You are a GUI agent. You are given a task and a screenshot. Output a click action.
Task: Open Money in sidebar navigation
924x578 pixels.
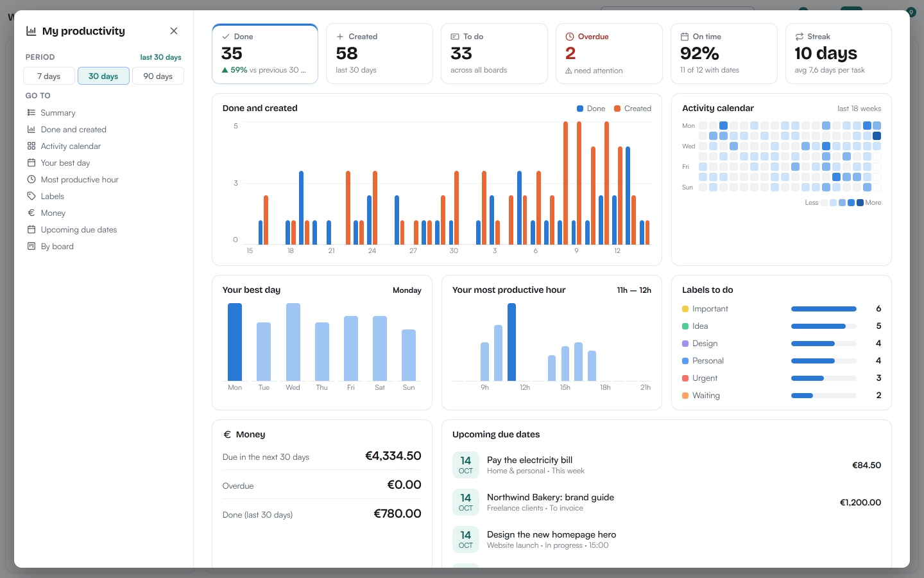pyautogui.click(x=104, y=213)
